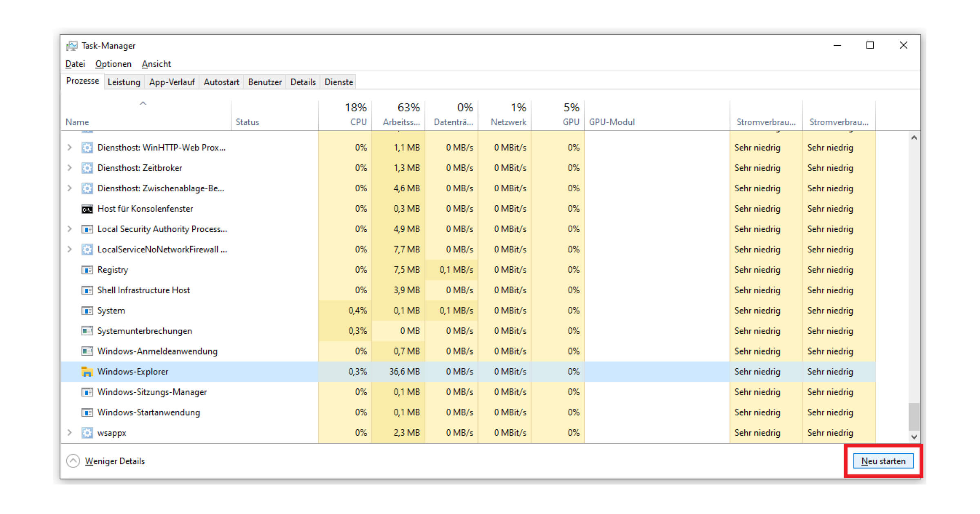
Task: Expand Local Security Authority Process
Action: pos(69,229)
